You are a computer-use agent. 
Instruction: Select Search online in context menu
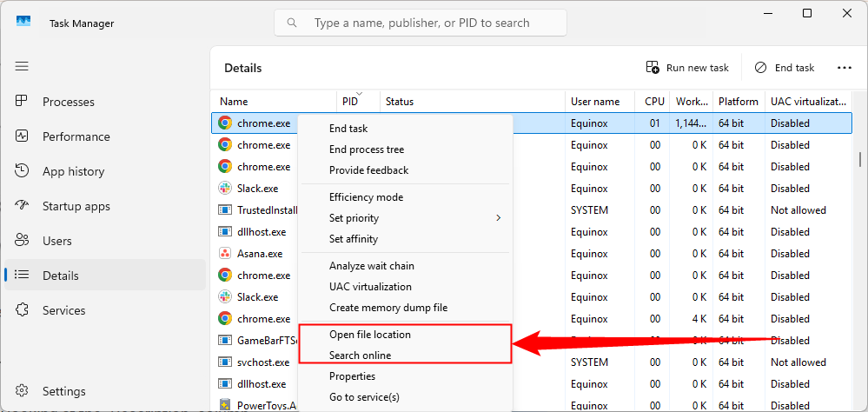point(360,356)
